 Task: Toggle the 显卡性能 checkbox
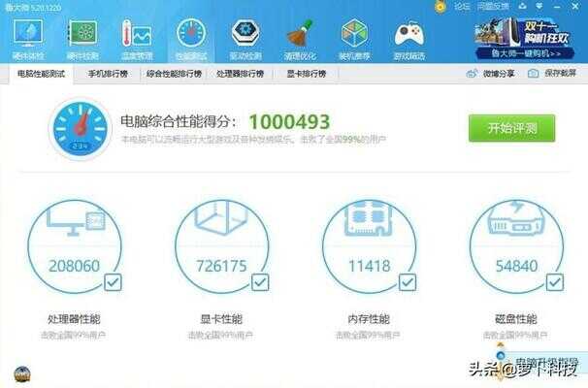[x=260, y=282]
